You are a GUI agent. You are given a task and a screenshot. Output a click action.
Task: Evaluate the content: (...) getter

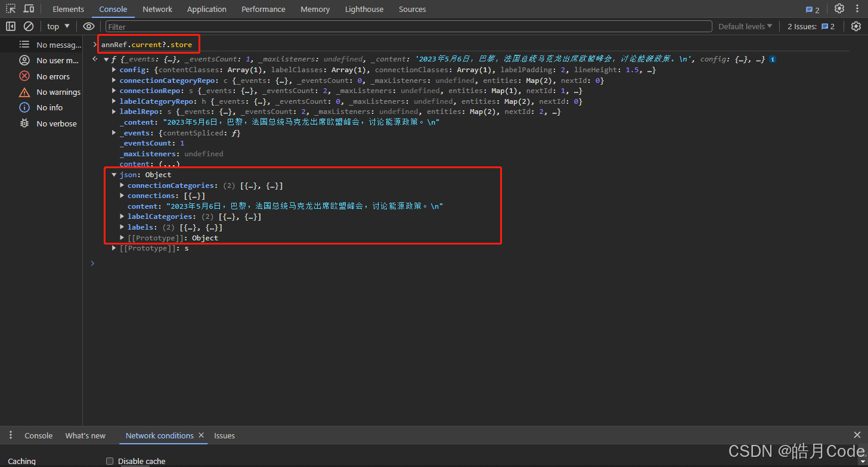pos(169,164)
